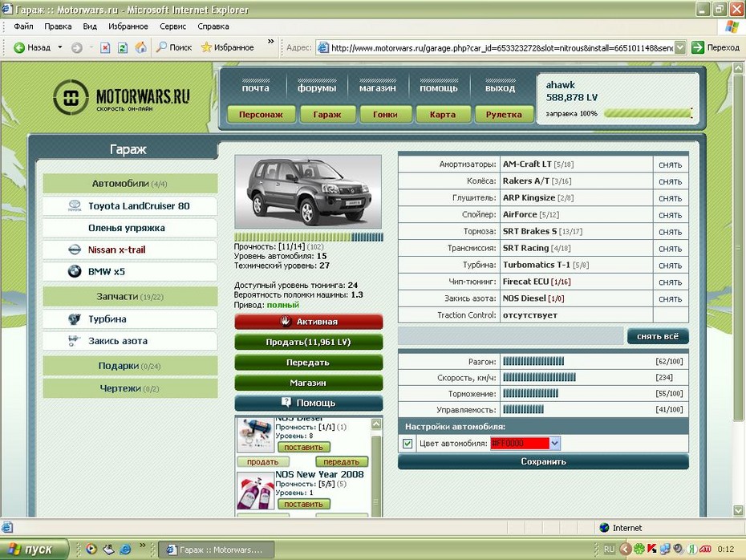Click the red Активная button

click(308, 322)
